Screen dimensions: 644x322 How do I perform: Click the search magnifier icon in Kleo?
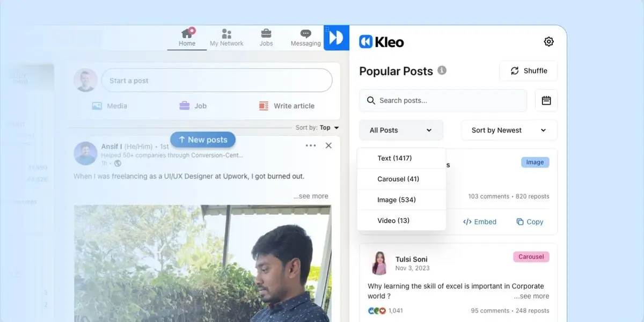371,100
